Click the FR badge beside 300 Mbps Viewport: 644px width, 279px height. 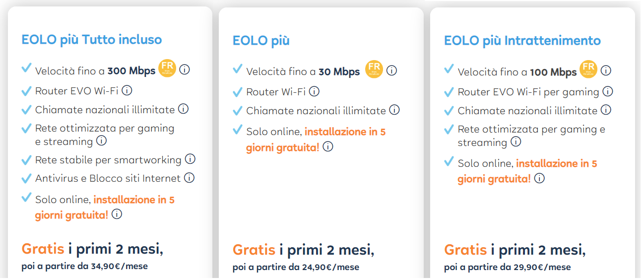pyautogui.click(x=167, y=68)
